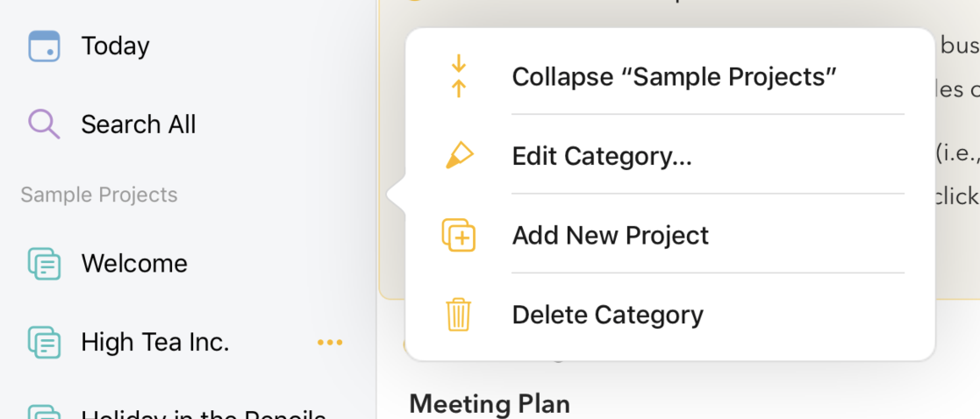This screenshot has width=980, height=419.
Task: Open the three-dot menu beside High Tea Inc.
Action: pyautogui.click(x=330, y=342)
